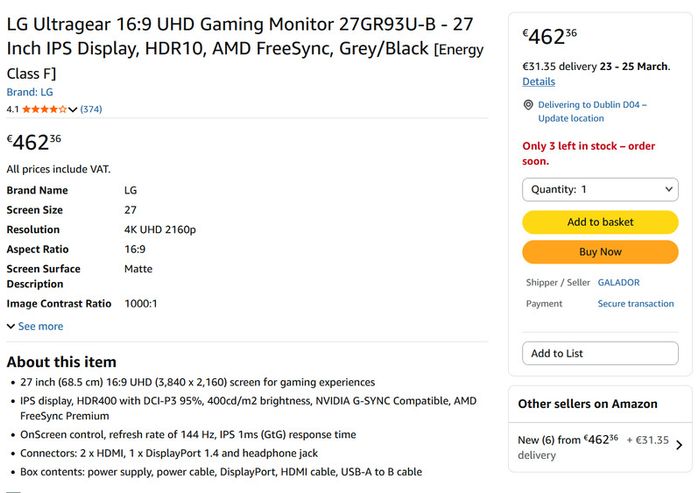Open seller GALADOR page

[x=618, y=283]
